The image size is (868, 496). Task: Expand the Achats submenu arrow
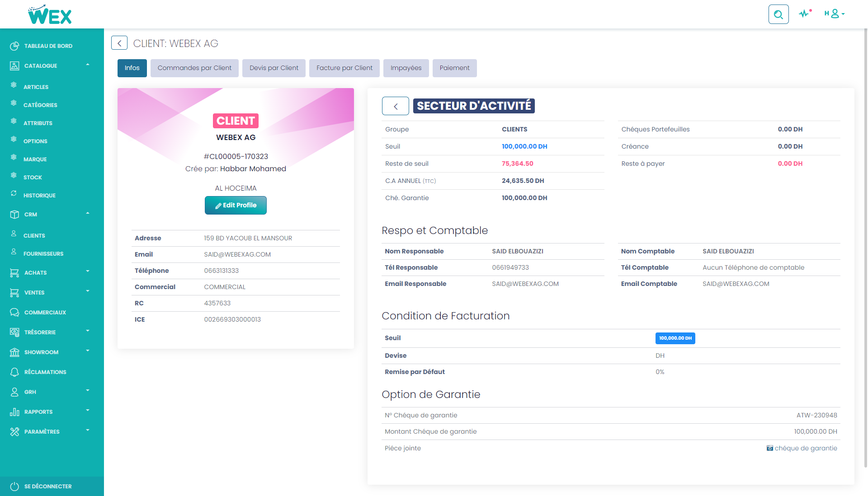88,271
